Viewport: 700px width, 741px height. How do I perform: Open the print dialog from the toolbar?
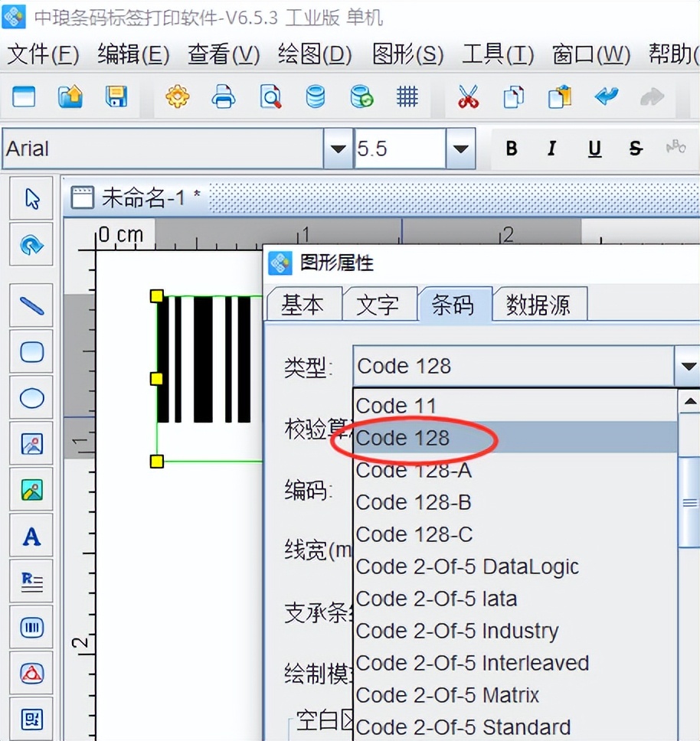[224, 96]
